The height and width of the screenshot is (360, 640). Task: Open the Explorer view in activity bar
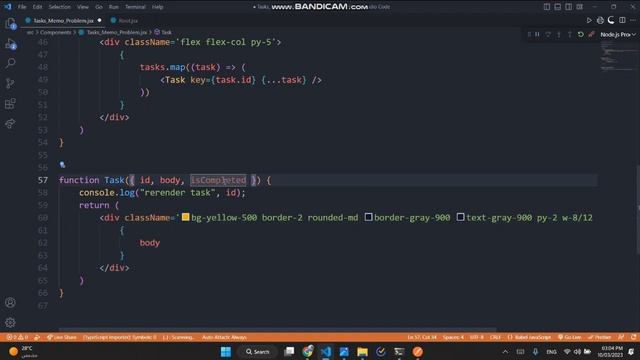point(11,24)
